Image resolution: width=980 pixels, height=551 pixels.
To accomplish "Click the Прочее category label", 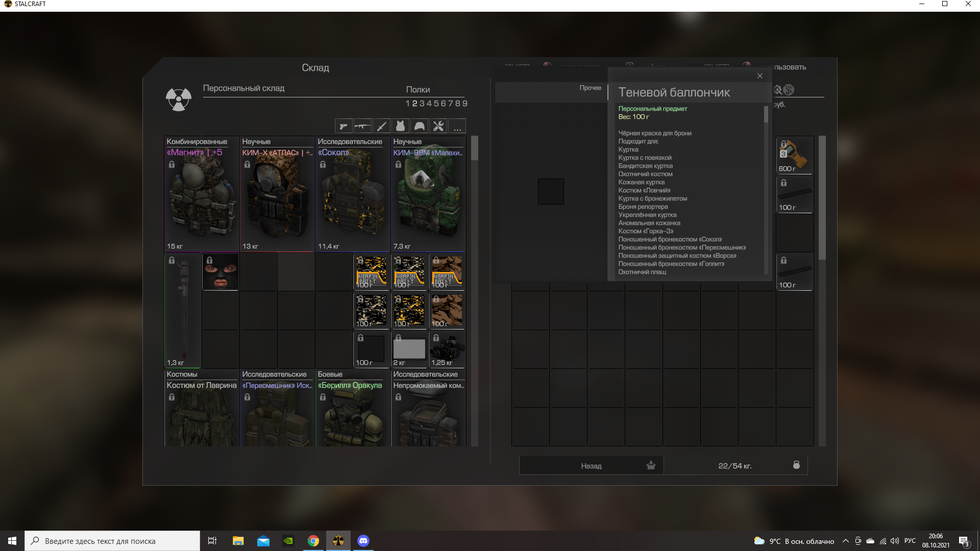I will coord(590,88).
